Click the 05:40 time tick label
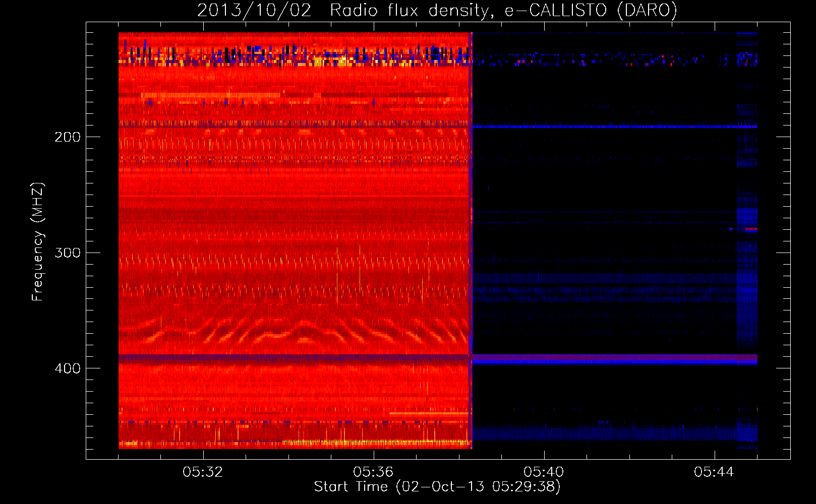 [544, 472]
